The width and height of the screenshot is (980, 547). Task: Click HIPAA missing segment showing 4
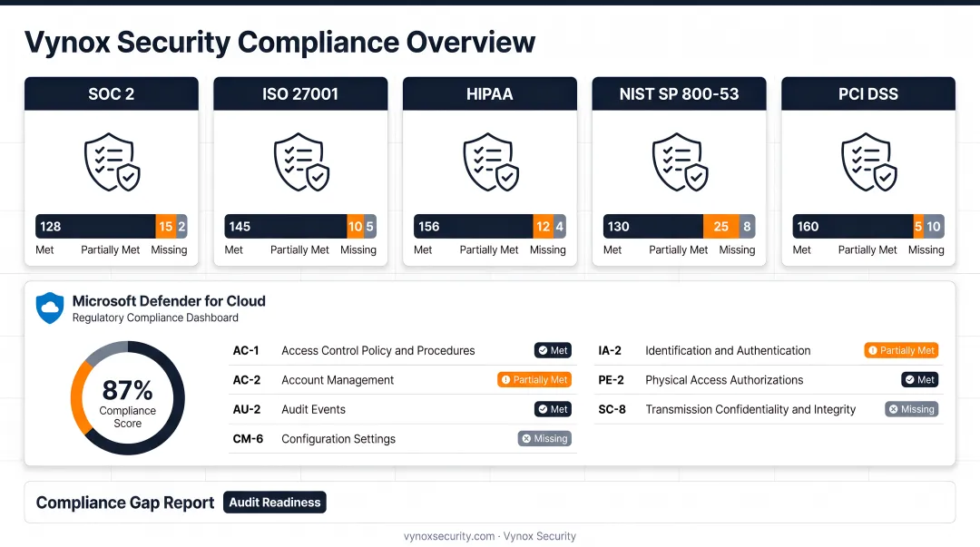[x=559, y=226]
